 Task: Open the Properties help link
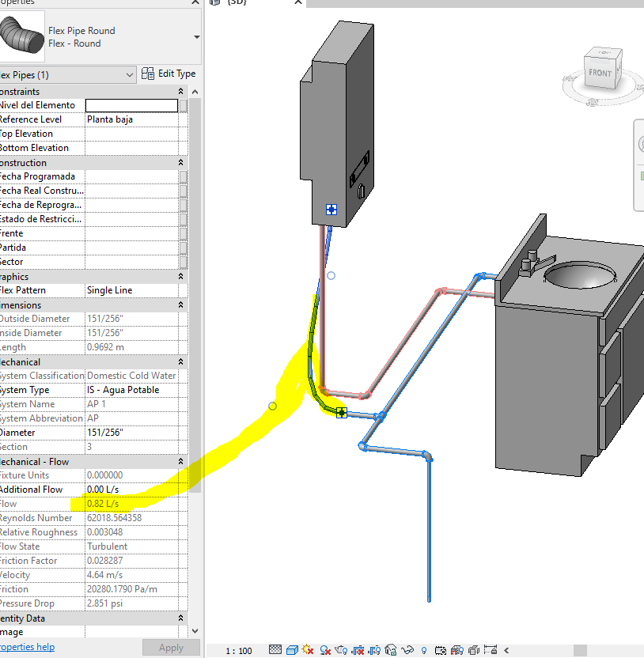tap(28, 646)
